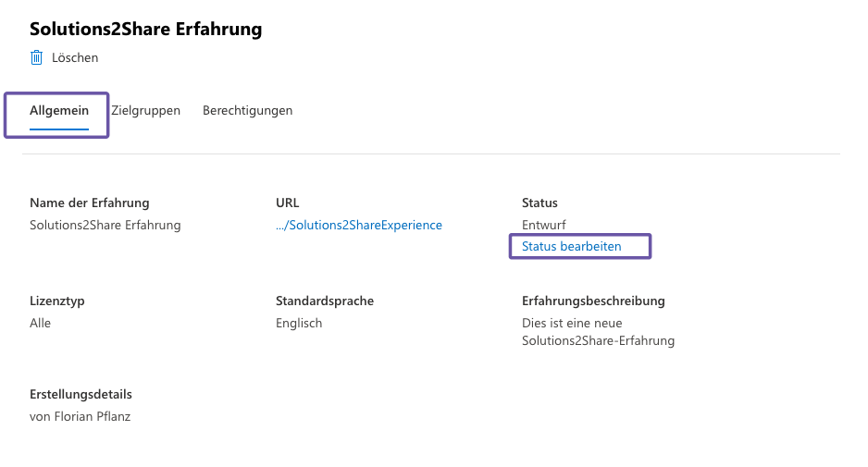This screenshot has height=467, width=868.
Task: Click the Erfahrungsbeschreibung label
Action: point(593,301)
